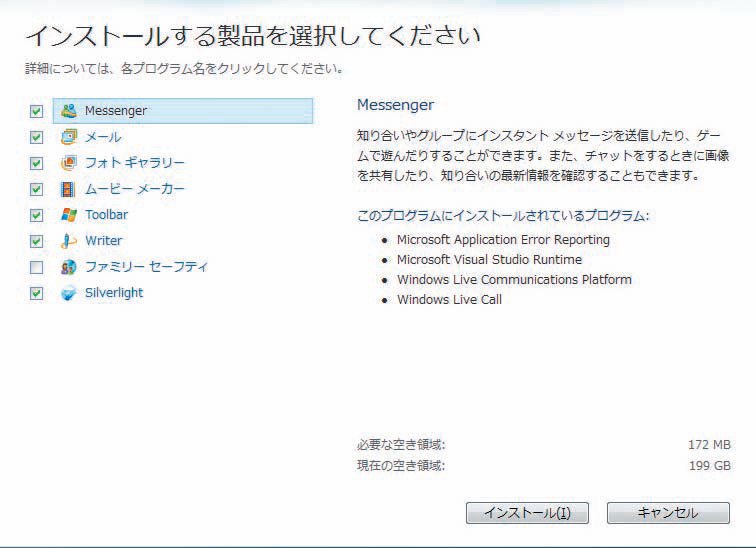Click the フォト ギャラリー icon
Viewport: 756px width, 548px height.
point(68,163)
